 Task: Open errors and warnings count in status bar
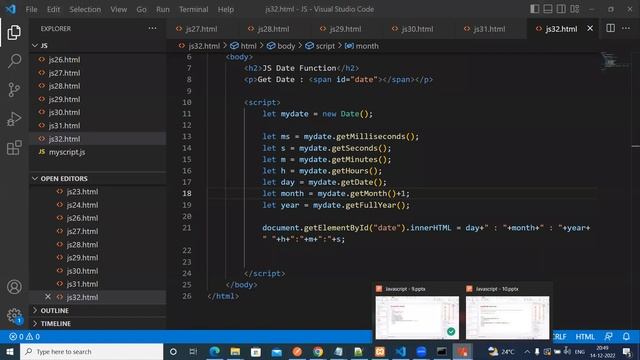coord(24,336)
